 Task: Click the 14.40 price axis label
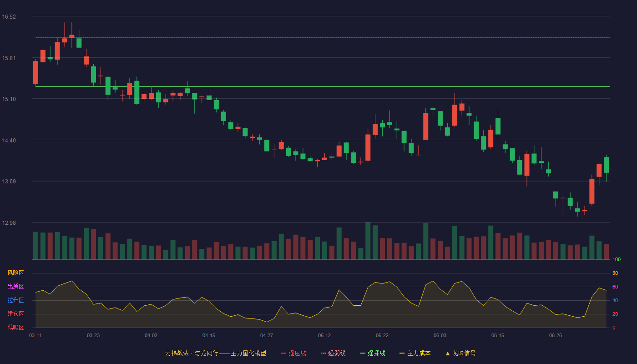pyautogui.click(x=9, y=141)
